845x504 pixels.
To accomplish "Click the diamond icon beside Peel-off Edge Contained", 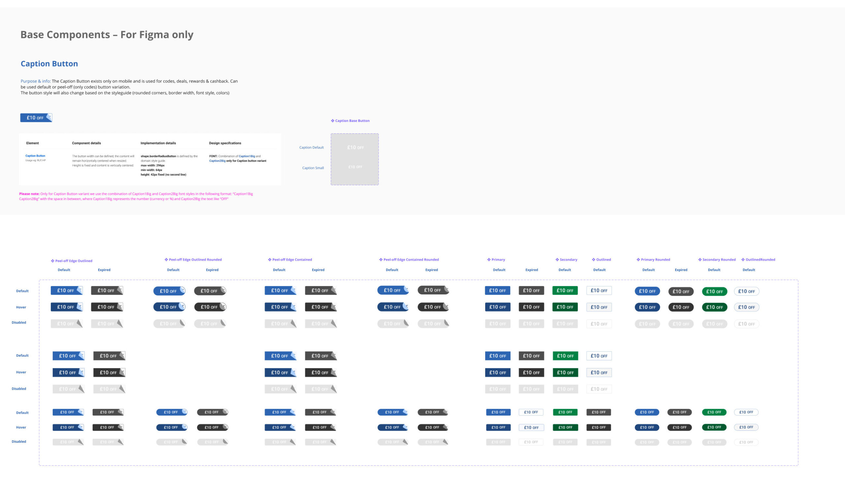I will [x=270, y=259].
